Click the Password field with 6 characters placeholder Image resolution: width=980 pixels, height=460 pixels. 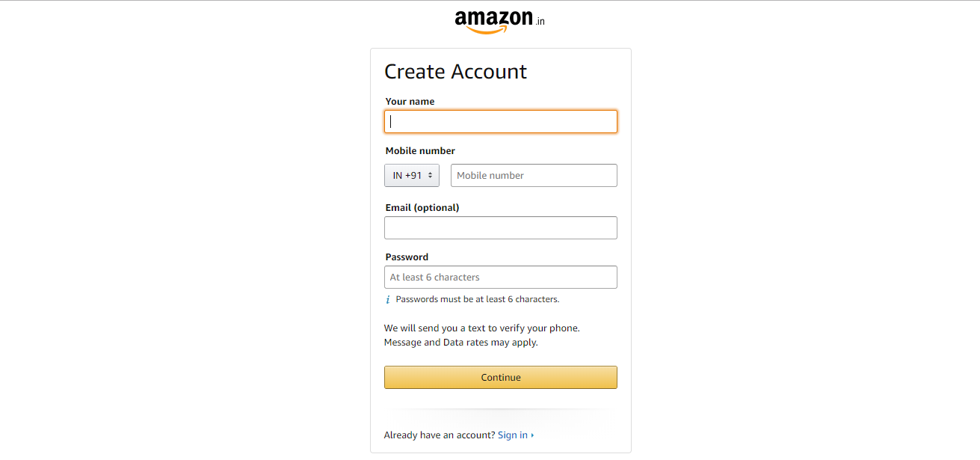point(501,277)
